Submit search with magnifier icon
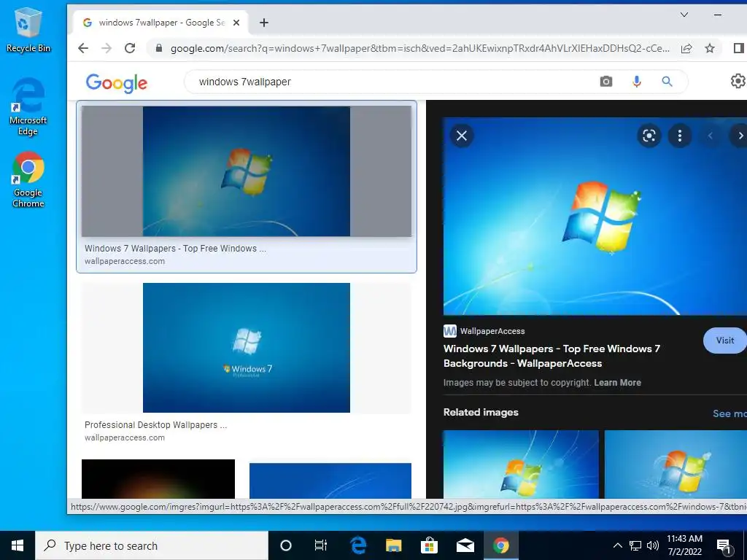Image resolution: width=747 pixels, height=560 pixels. 667,82
